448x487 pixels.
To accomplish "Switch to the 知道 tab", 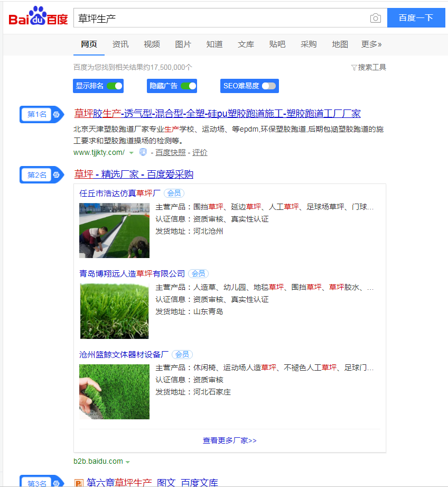I will tap(214, 44).
